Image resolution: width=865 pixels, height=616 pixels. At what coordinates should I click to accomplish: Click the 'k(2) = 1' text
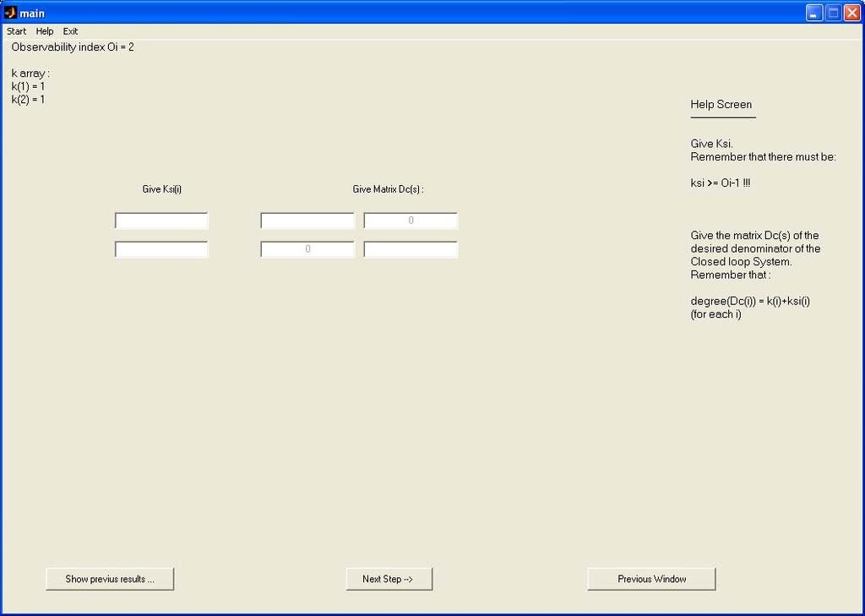pyautogui.click(x=28, y=100)
